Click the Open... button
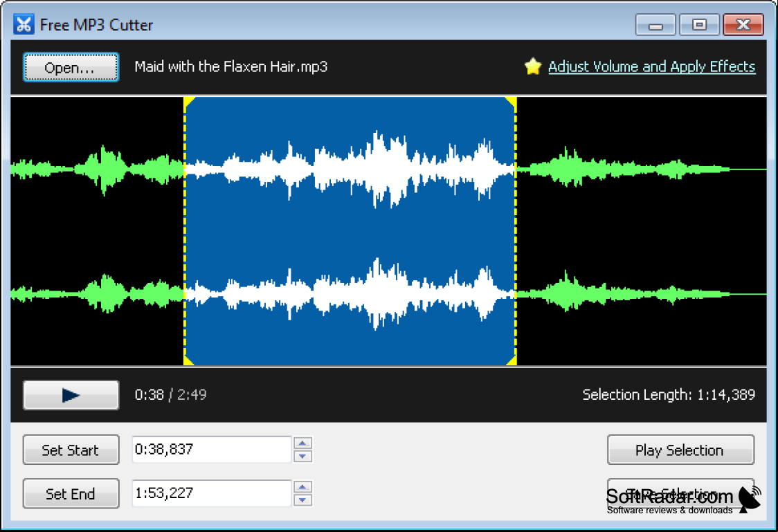This screenshot has width=778, height=532. [71, 67]
